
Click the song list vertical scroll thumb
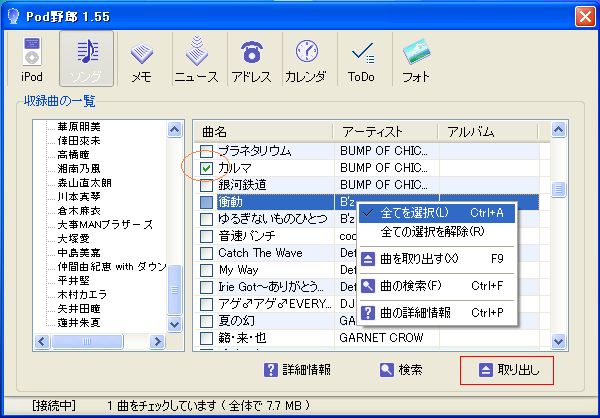click(x=558, y=189)
